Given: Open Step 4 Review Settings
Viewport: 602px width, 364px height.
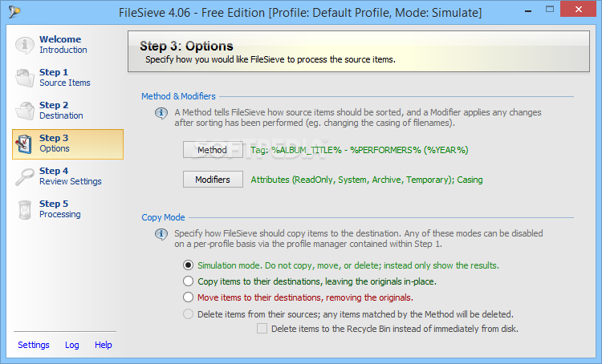Looking at the screenshot, I should click(x=68, y=176).
